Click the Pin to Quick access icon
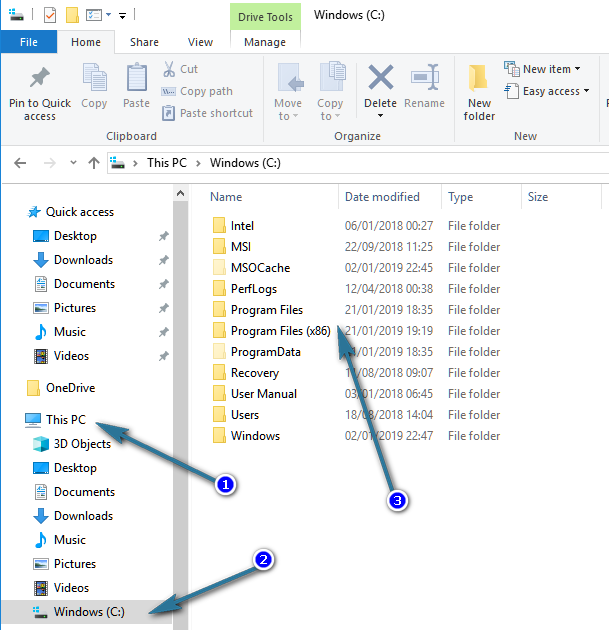This screenshot has width=609, height=630. (x=40, y=78)
